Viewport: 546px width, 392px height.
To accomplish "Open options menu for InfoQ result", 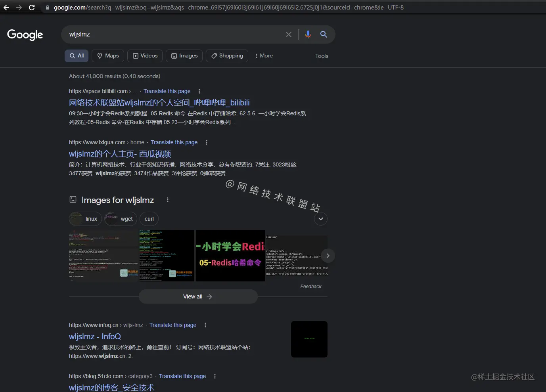I will click(205, 325).
